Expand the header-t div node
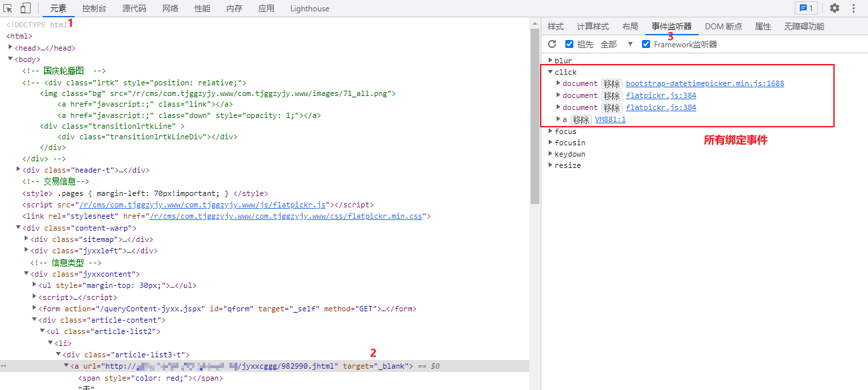Screen dimensions: 868x390 coord(18,170)
